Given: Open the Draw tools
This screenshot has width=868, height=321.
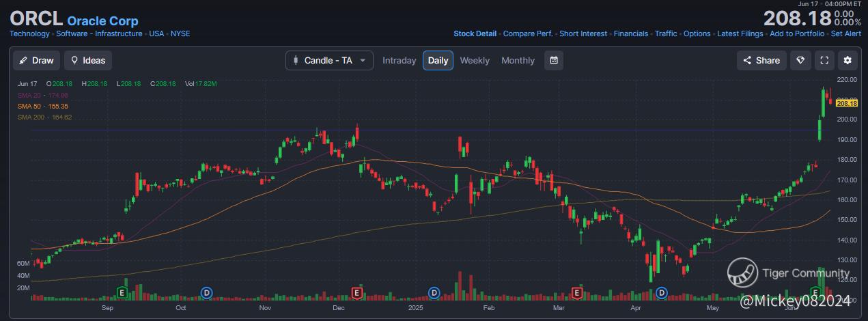Looking at the screenshot, I should 37,60.
